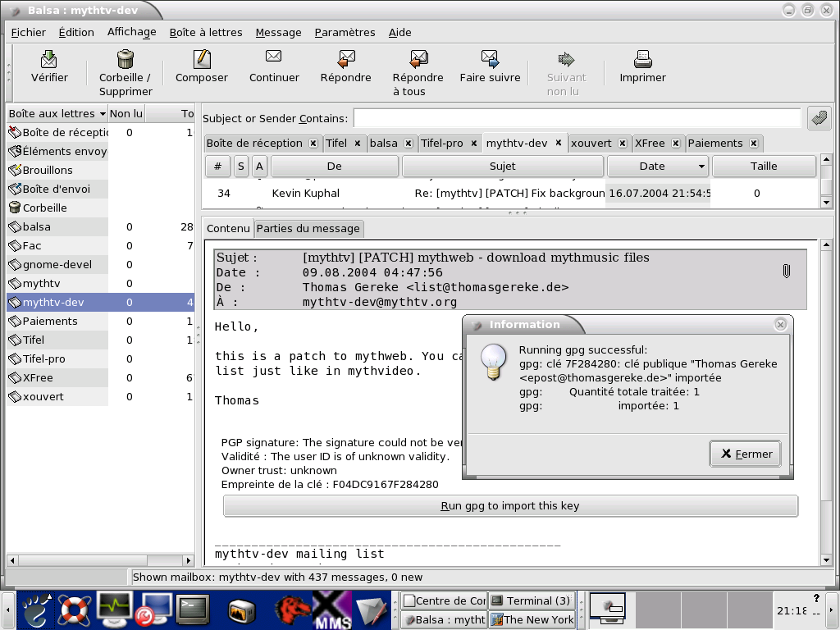Expand the Boîte aux lettres dropdown header
The height and width of the screenshot is (630, 840).
pyautogui.click(x=103, y=114)
